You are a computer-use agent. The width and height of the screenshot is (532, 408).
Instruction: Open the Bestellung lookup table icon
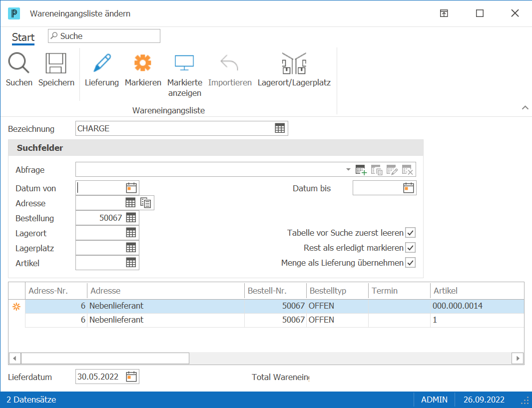point(131,218)
